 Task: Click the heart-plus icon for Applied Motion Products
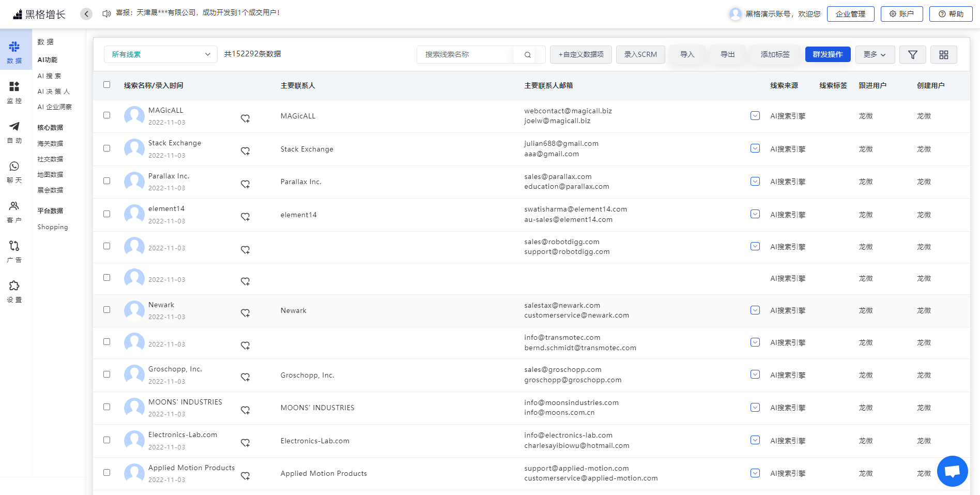coord(246,476)
